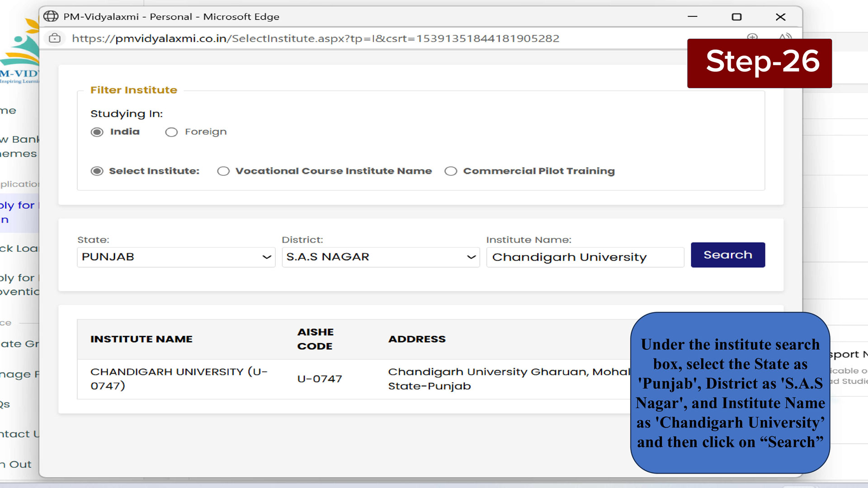This screenshot has height=488, width=868.
Task: Open the District dropdown showing S.A.S NAGAR
Action: point(381,257)
